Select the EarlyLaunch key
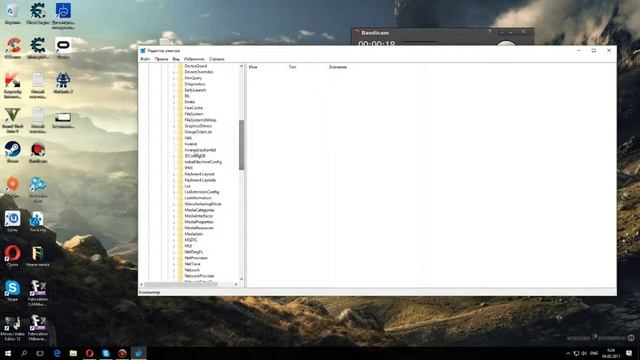 (195, 90)
